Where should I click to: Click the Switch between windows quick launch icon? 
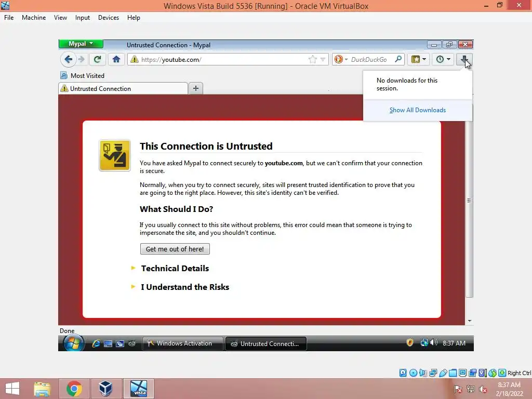[x=120, y=344]
